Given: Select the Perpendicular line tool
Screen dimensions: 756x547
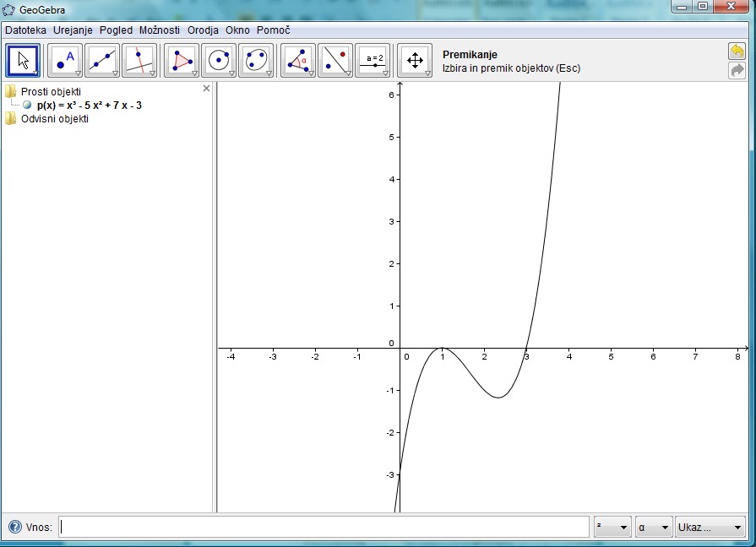Looking at the screenshot, I should (x=139, y=61).
